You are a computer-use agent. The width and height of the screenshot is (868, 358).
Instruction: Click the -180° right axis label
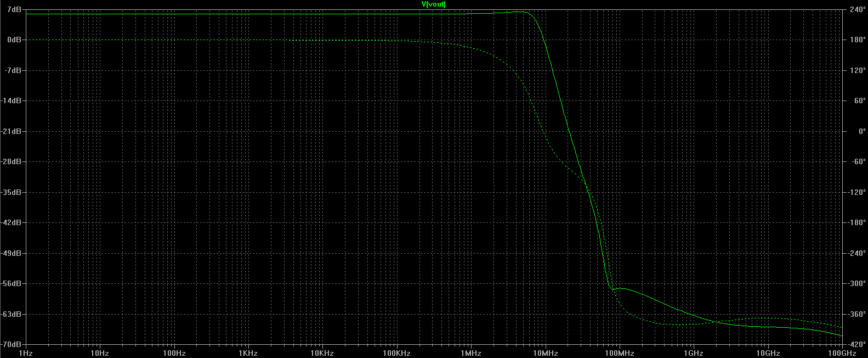[856, 223]
